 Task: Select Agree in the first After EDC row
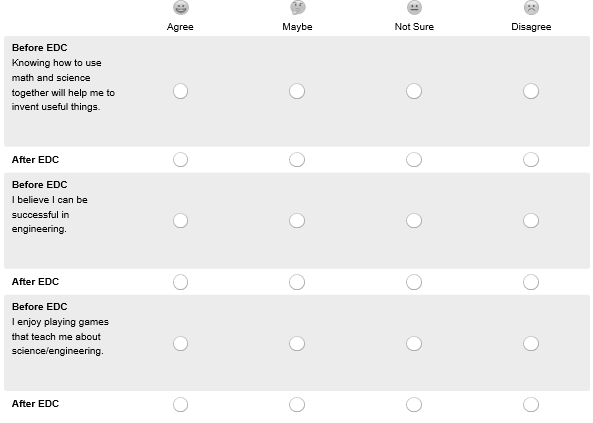(180, 160)
